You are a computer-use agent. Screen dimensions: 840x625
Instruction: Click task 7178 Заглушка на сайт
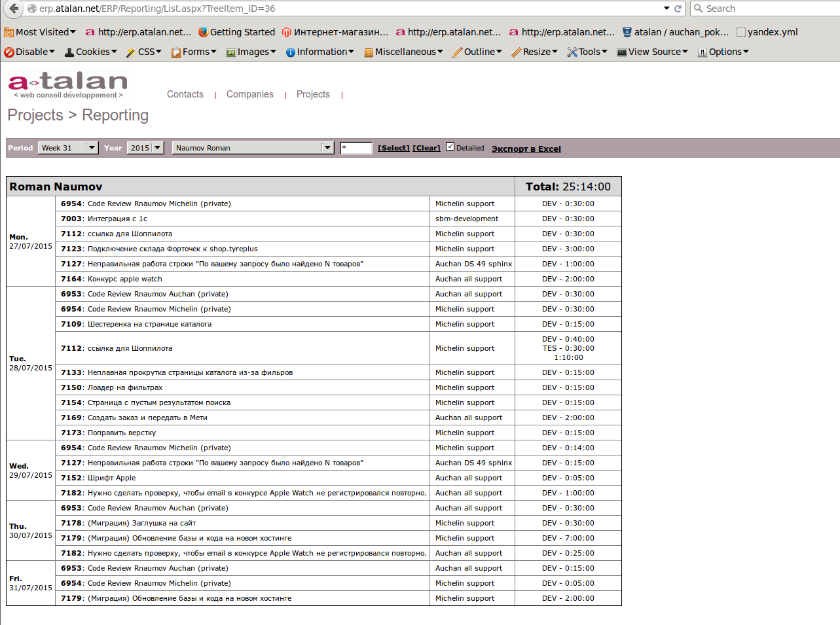coord(128,523)
